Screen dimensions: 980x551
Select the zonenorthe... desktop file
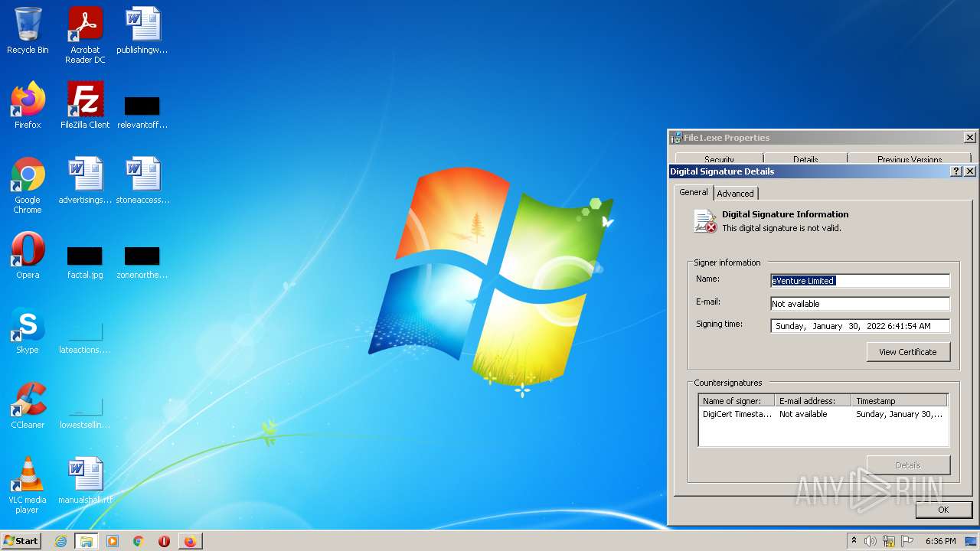[142, 262]
